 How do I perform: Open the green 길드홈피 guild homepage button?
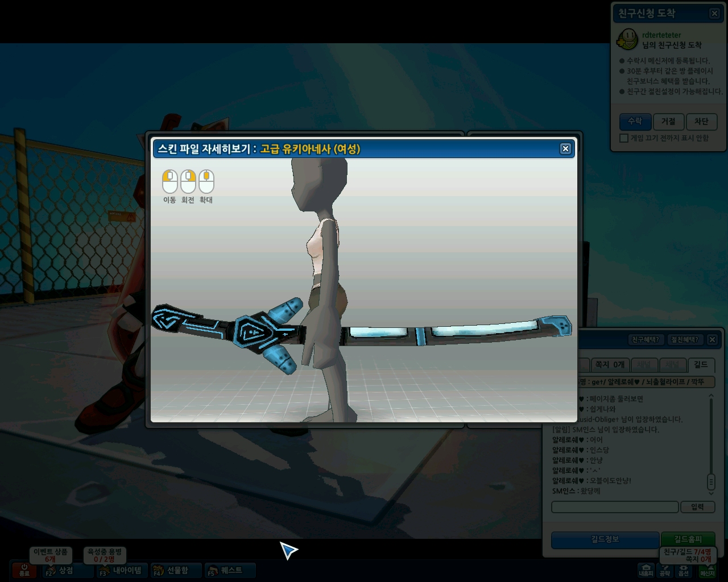pyautogui.click(x=688, y=539)
